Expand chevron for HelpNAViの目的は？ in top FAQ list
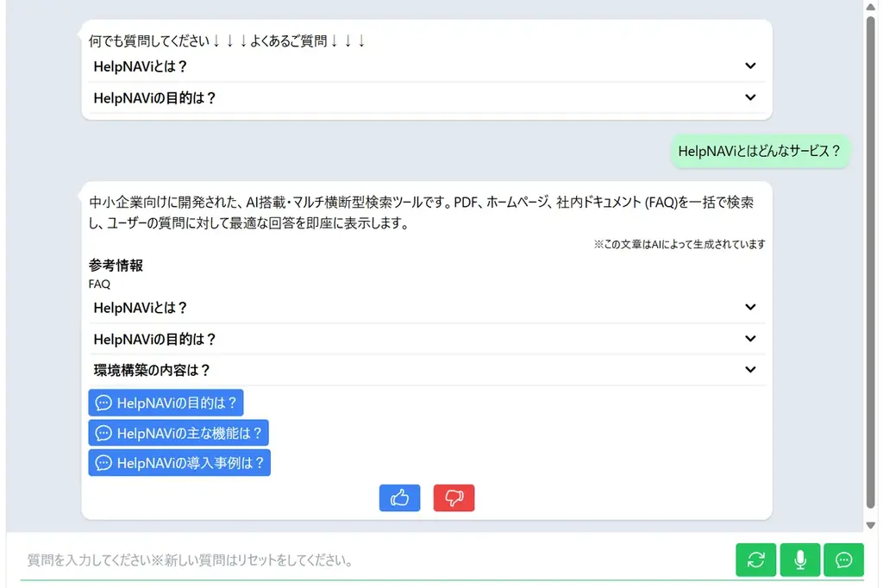This screenshot has height=588, width=883. pyautogui.click(x=750, y=97)
